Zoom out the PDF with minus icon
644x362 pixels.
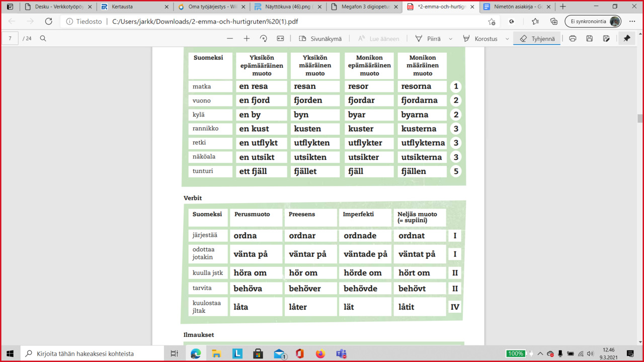230,39
